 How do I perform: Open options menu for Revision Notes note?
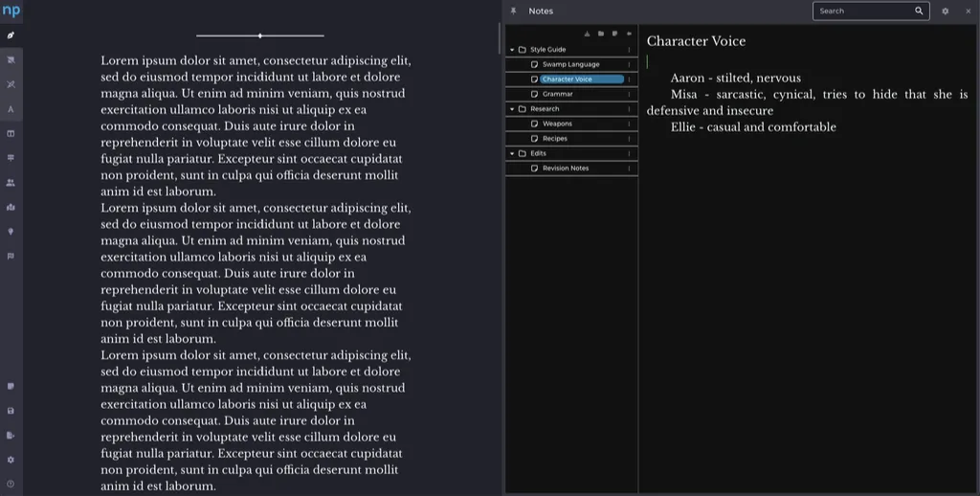629,169
